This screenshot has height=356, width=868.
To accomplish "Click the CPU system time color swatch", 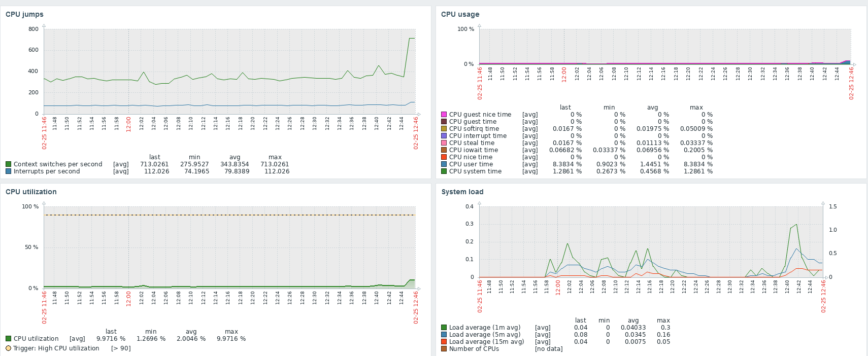I will pos(444,171).
